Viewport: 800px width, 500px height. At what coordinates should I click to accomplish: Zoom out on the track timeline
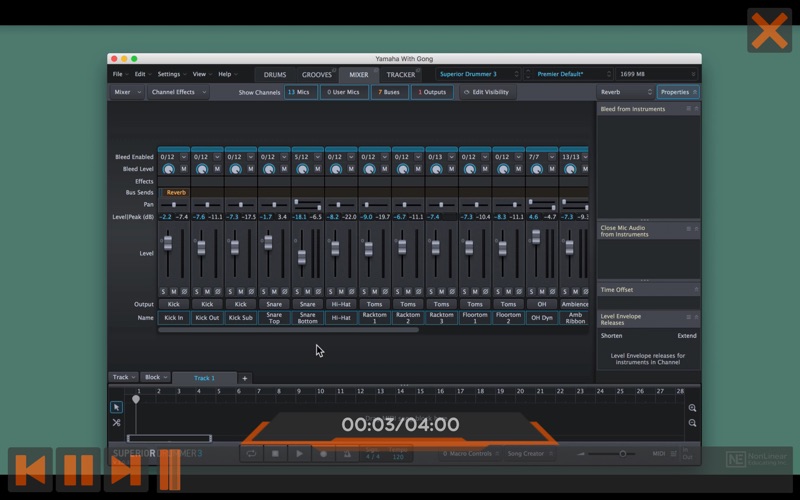(x=692, y=423)
